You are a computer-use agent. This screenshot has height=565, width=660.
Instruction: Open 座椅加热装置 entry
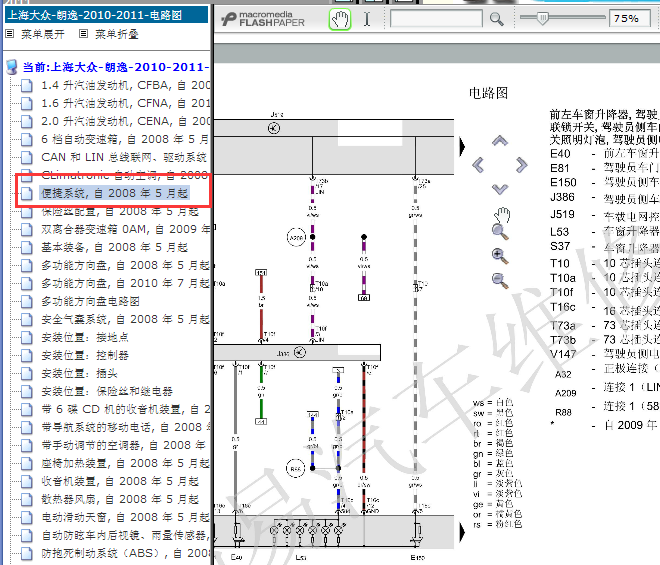pos(125,464)
